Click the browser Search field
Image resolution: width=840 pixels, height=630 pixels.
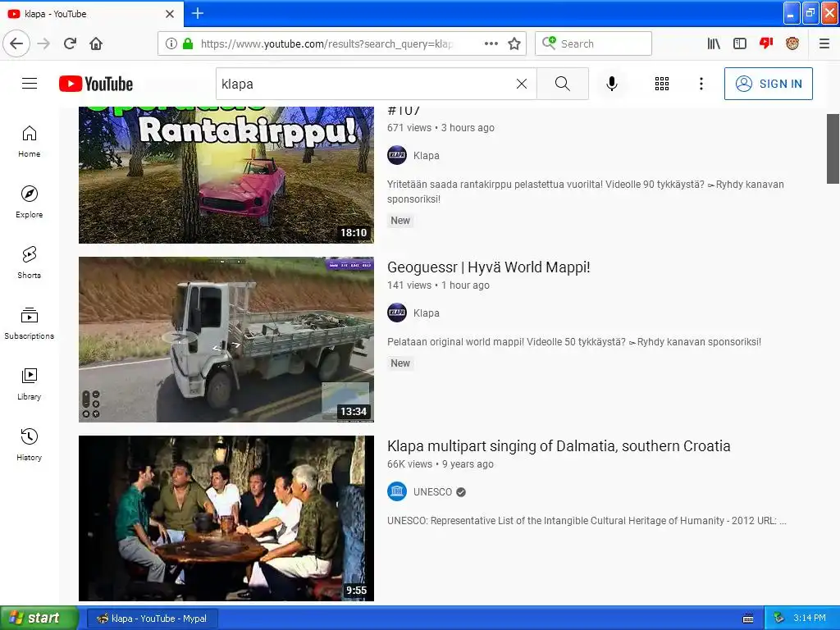click(594, 43)
